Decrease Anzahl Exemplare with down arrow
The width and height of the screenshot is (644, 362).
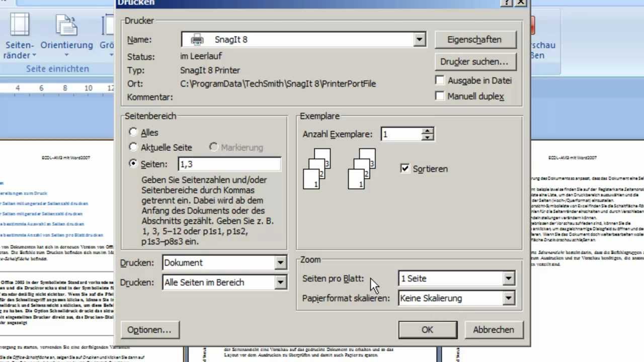pos(428,137)
